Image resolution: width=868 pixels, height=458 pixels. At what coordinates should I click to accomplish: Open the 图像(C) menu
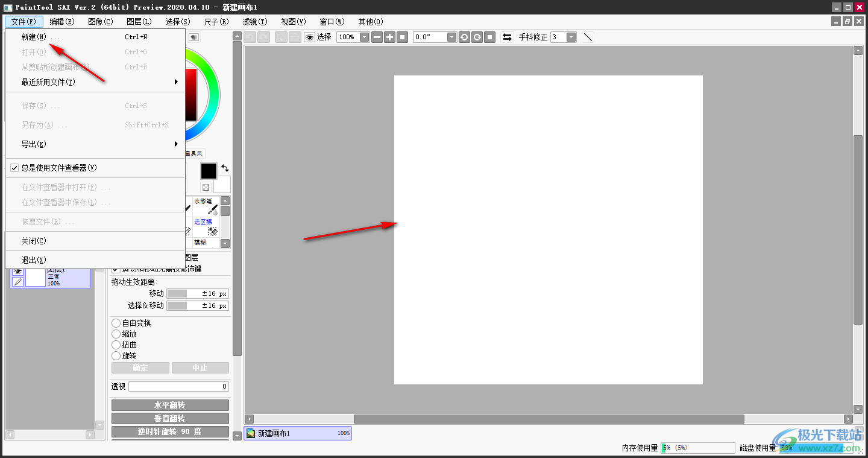click(101, 22)
